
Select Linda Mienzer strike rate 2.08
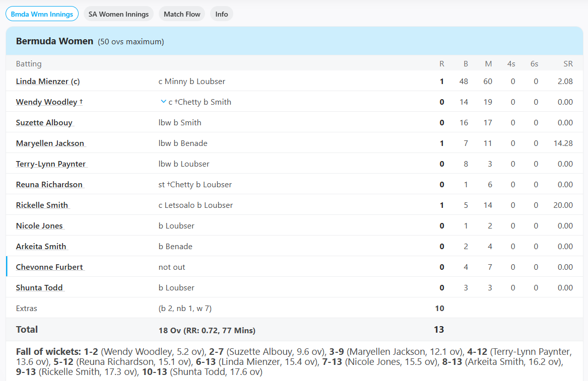(565, 82)
